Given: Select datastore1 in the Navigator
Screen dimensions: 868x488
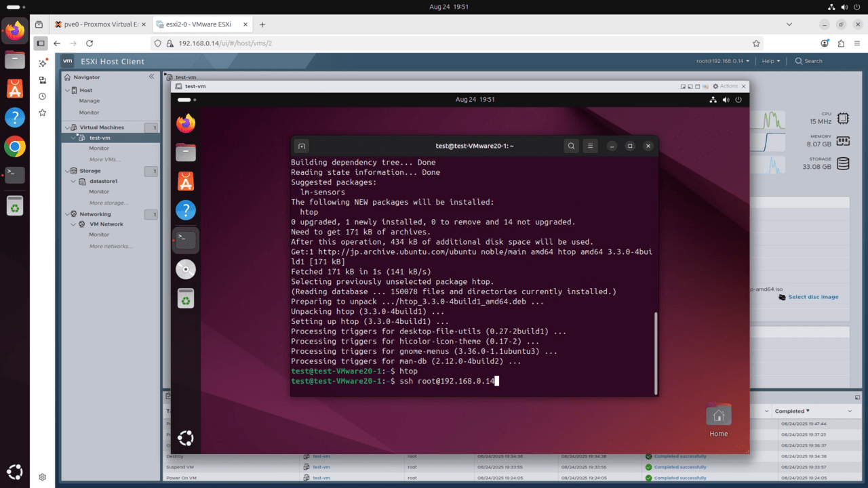Looking at the screenshot, I should tap(103, 181).
